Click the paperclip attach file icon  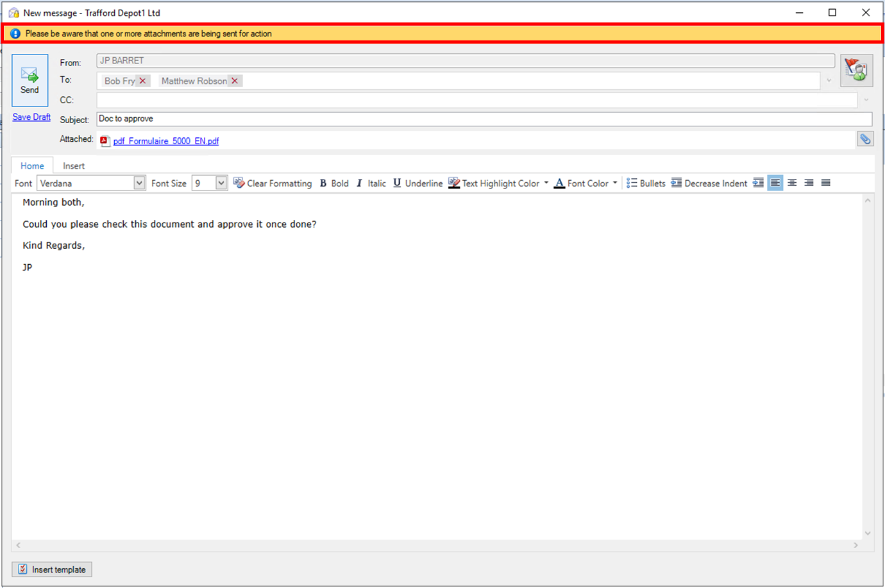[865, 139]
